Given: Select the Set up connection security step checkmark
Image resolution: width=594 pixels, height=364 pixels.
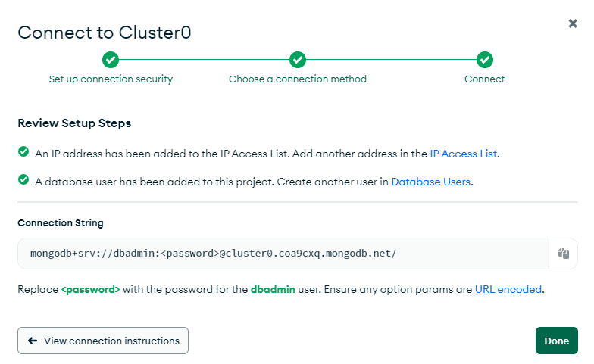Looking at the screenshot, I should coord(111,60).
